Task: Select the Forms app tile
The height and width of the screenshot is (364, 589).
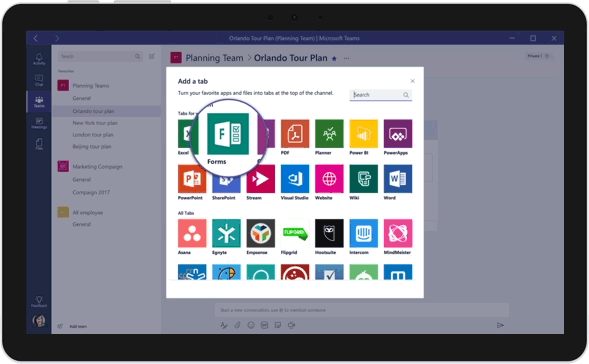Action: (x=228, y=134)
